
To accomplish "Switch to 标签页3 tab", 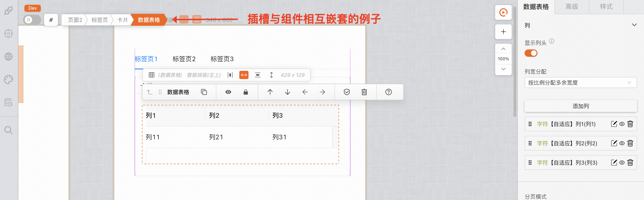I will 222,59.
